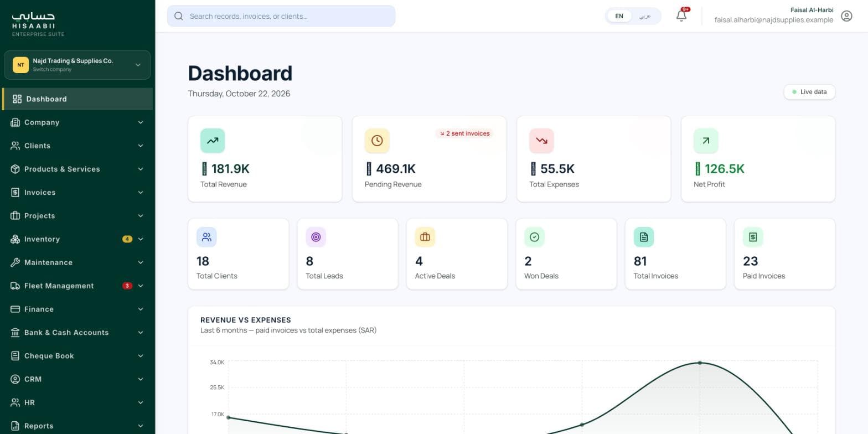Expand the Cheque Book chevron
Screen dimensions: 868x434
pyautogui.click(x=141, y=356)
